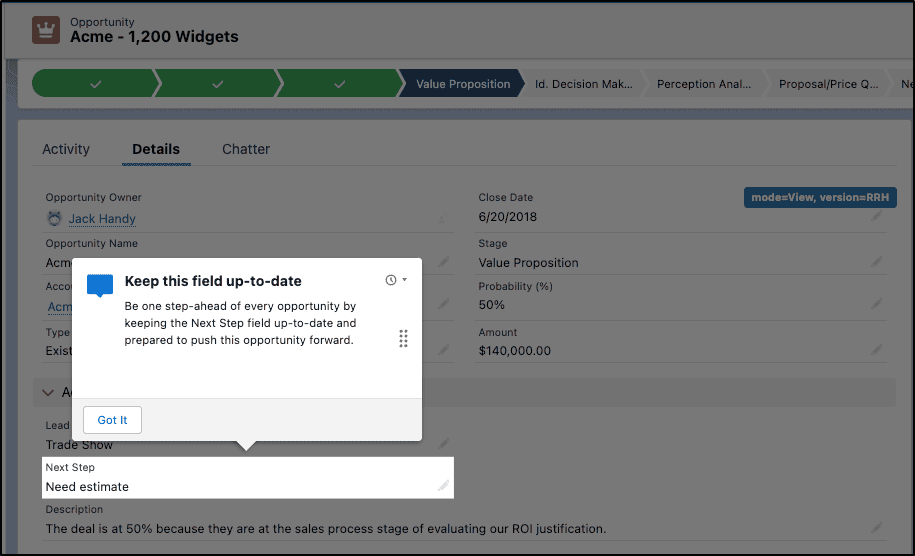The height and width of the screenshot is (556, 915).
Task: Open the Jack Handy owner link
Action: pos(102,219)
